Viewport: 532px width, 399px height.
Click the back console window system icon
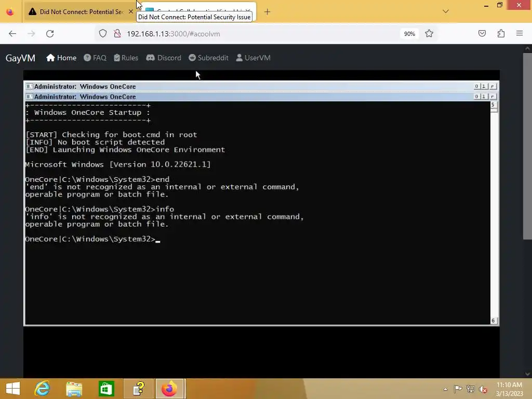(29, 87)
